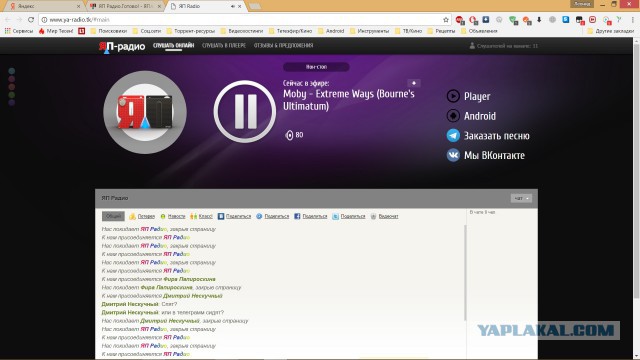Screen dimensions: 640x360
Task: Click the volume icon next to 80
Action: 289,135
